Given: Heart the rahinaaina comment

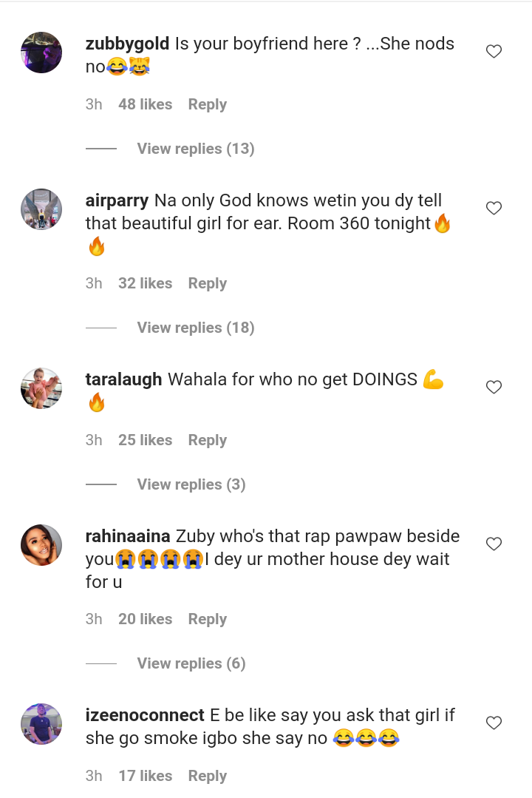Looking at the screenshot, I should point(494,544).
